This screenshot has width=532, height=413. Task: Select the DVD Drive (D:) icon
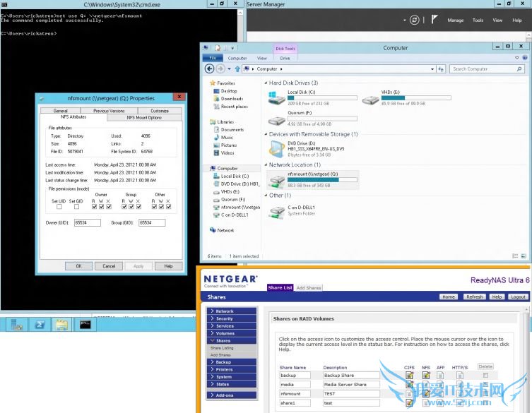(276, 149)
